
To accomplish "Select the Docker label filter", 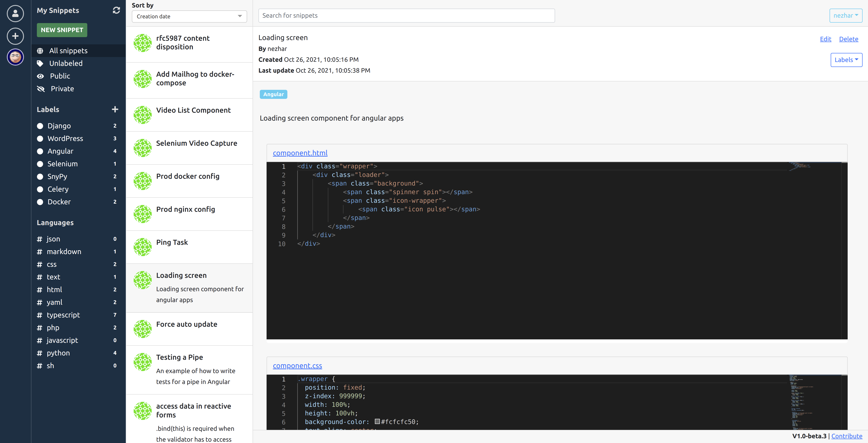I will tap(59, 202).
